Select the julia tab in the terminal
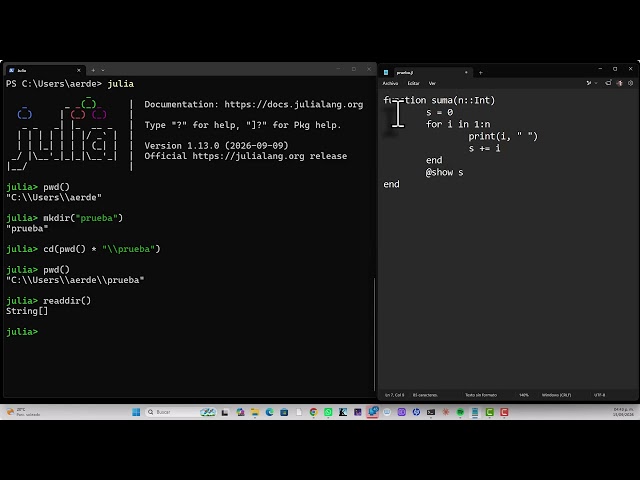Screen dimensions: 640x480 tap(45, 70)
